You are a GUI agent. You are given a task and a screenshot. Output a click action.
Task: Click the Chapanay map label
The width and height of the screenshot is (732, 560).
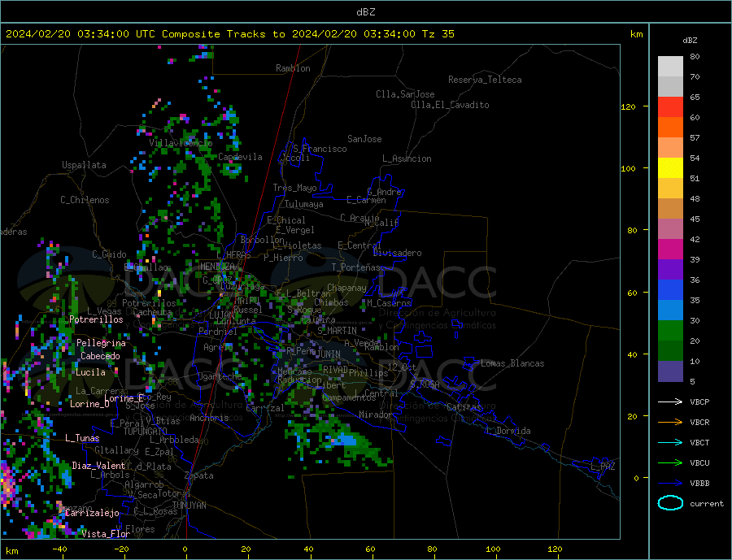pos(346,288)
